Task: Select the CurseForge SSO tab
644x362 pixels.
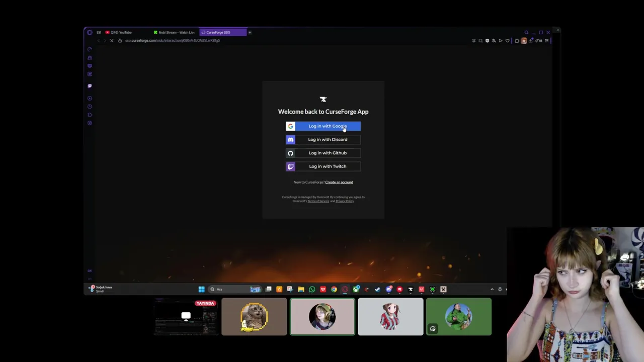Action: pyautogui.click(x=223, y=32)
